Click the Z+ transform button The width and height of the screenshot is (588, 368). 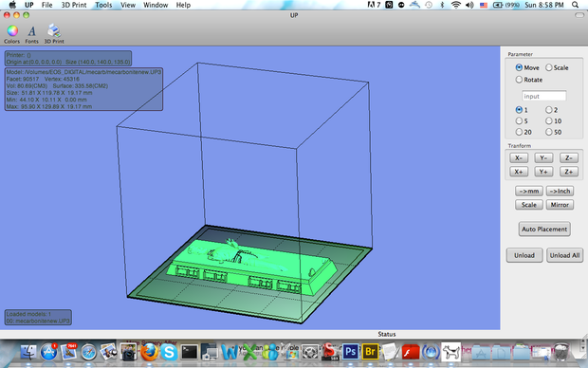(568, 172)
